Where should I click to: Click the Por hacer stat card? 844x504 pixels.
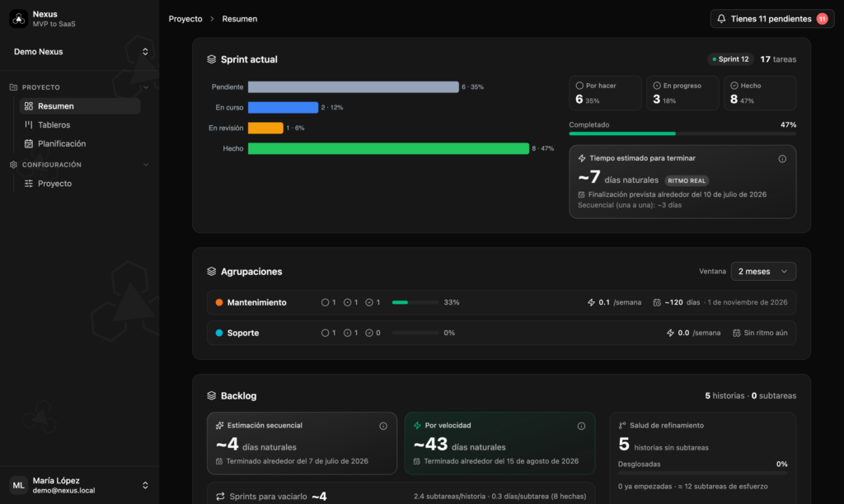coord(605,93)
